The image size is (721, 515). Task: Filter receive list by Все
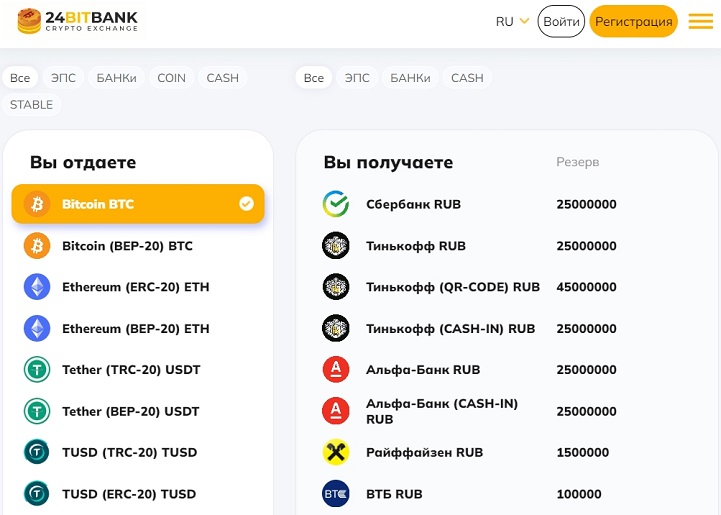pyautogui.click(x=314, y=78)
